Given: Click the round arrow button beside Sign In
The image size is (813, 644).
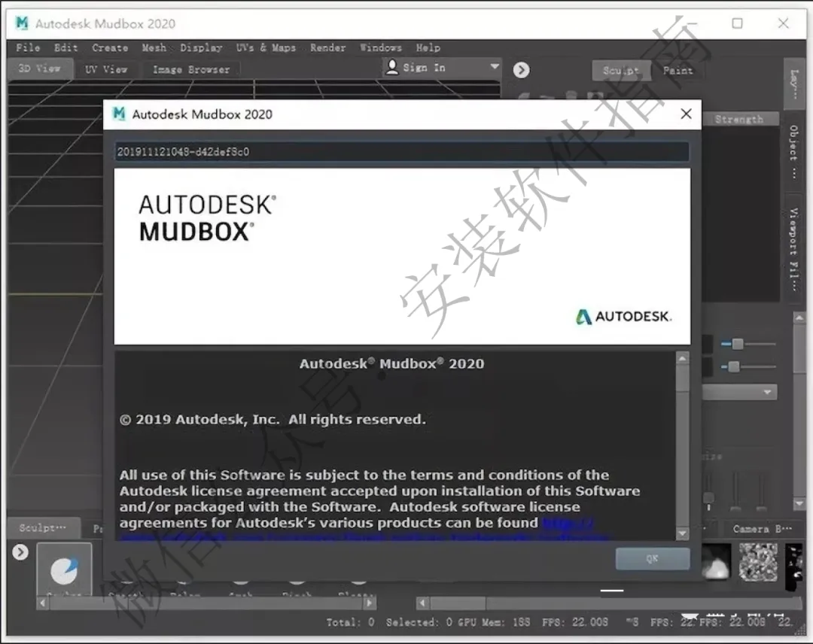Looking at the screenshot, I should coord(521,70).
